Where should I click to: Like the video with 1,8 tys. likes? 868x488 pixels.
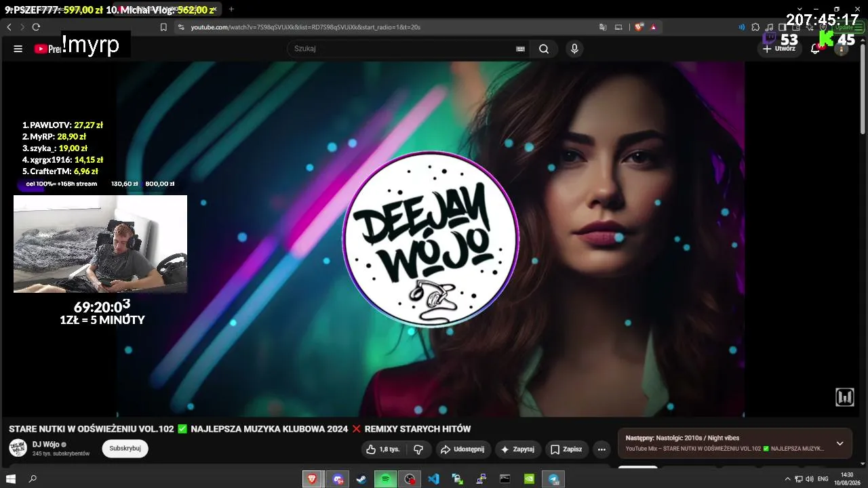[382, 449]
